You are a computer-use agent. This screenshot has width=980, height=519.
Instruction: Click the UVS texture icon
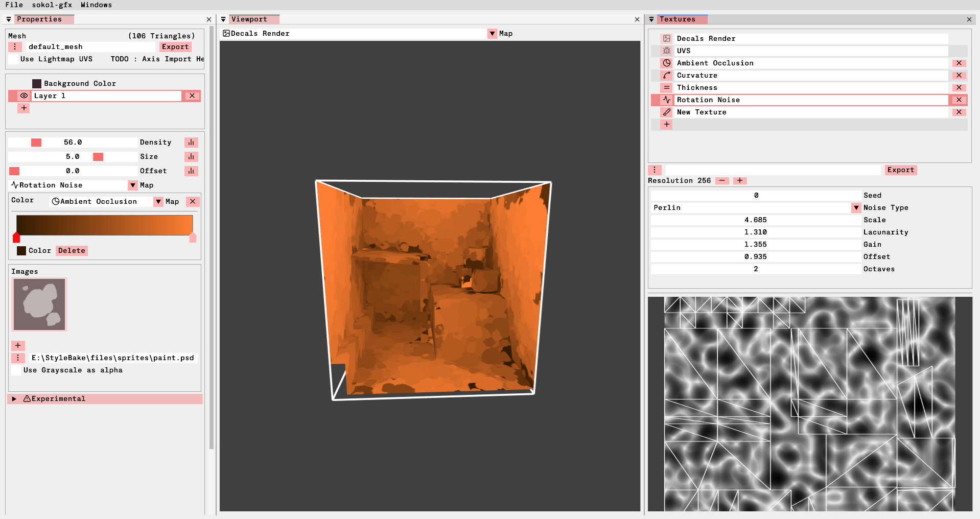(666, 51)
